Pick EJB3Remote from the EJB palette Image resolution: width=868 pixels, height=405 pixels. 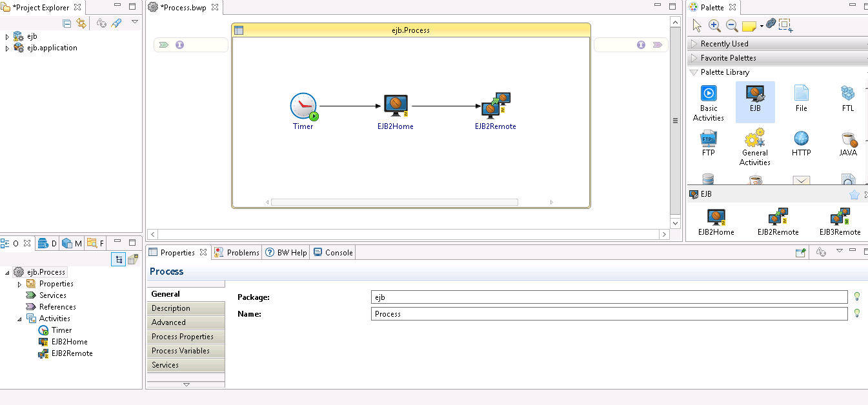click(840, 221)
